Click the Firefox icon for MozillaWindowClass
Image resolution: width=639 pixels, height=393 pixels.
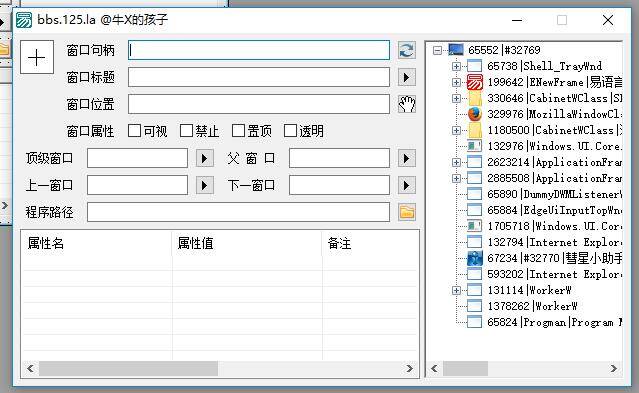(x=474, y=114)
